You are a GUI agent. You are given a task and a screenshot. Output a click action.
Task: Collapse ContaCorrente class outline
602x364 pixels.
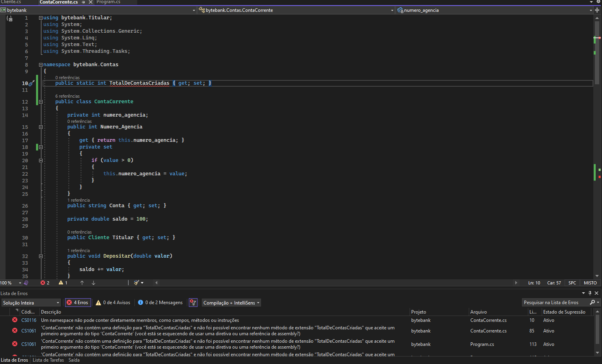click(41, 102)
